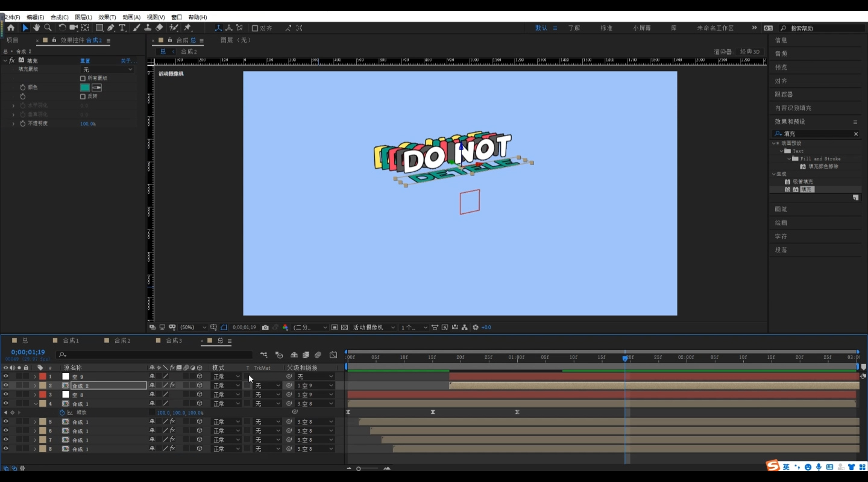
Task: Select the Eraser tool
Action: [x=159, y=28]
